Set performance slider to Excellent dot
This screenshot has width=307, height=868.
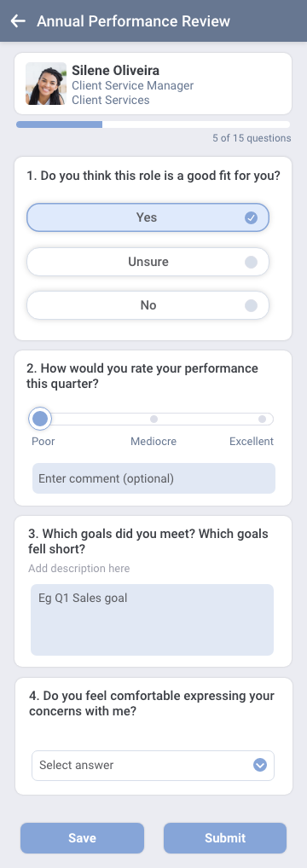coord(262,419)
